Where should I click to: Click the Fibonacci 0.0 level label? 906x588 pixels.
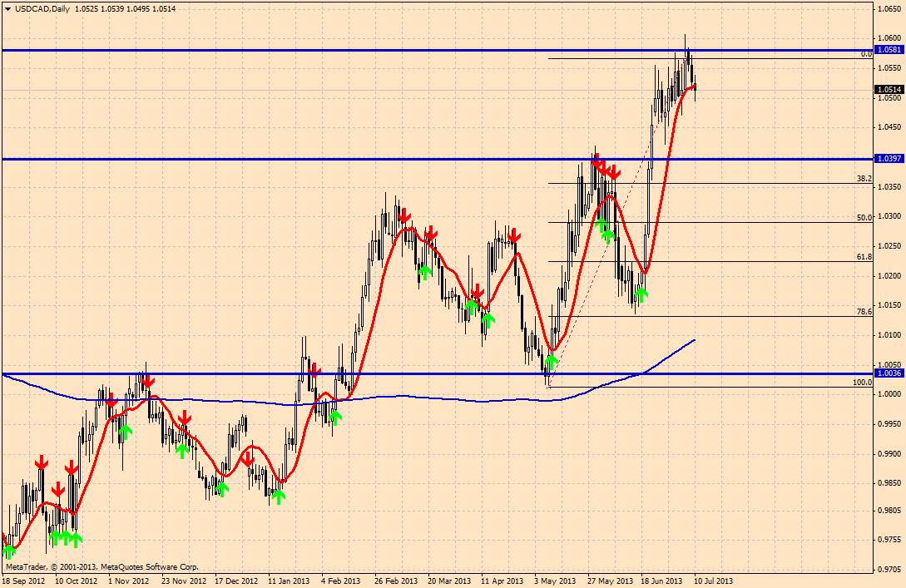pyautogui.click(x=866, y=54)
